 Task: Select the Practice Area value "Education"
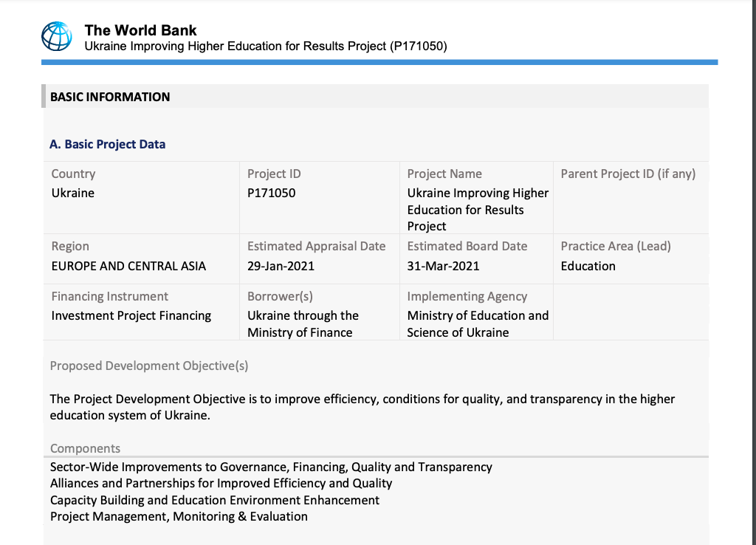tap(588, 267)
